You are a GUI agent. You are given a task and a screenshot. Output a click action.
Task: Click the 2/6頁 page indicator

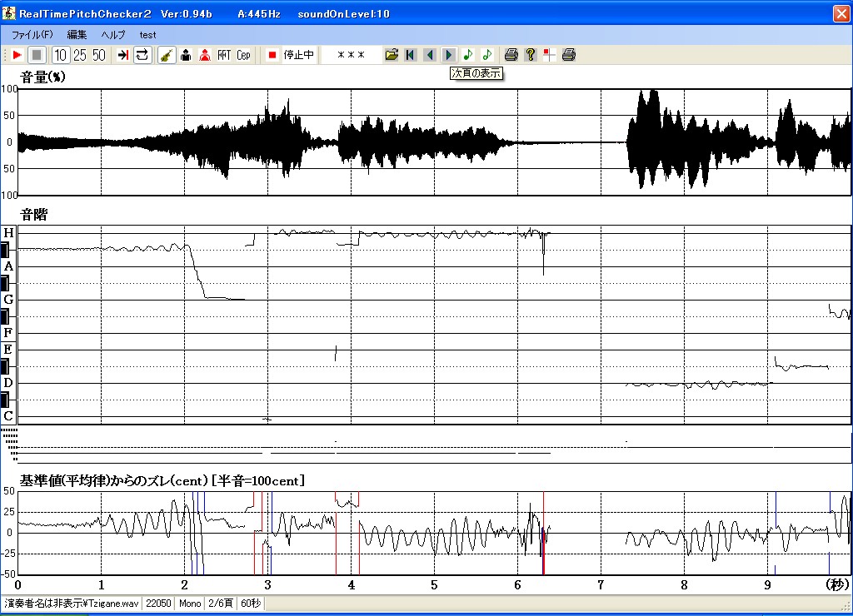click(220, 603)
